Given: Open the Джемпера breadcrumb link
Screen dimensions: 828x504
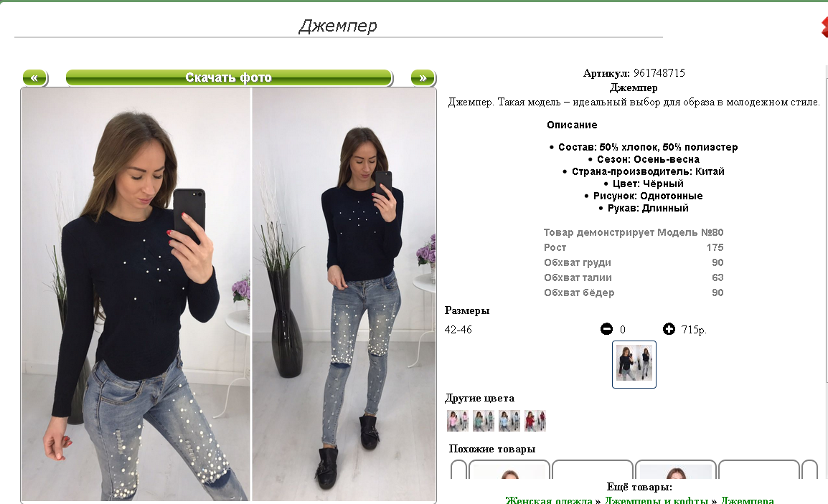Looking at the screenshot, I should click(747, 500).
